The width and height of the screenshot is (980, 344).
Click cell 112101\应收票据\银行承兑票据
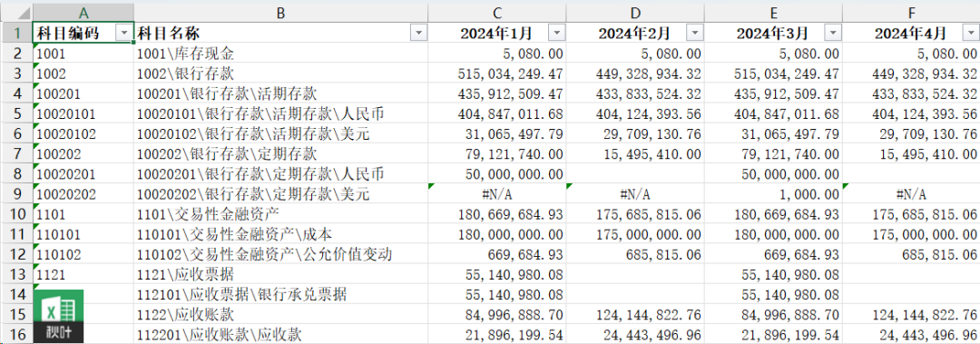pyautogui.click(x=280, y=294)
